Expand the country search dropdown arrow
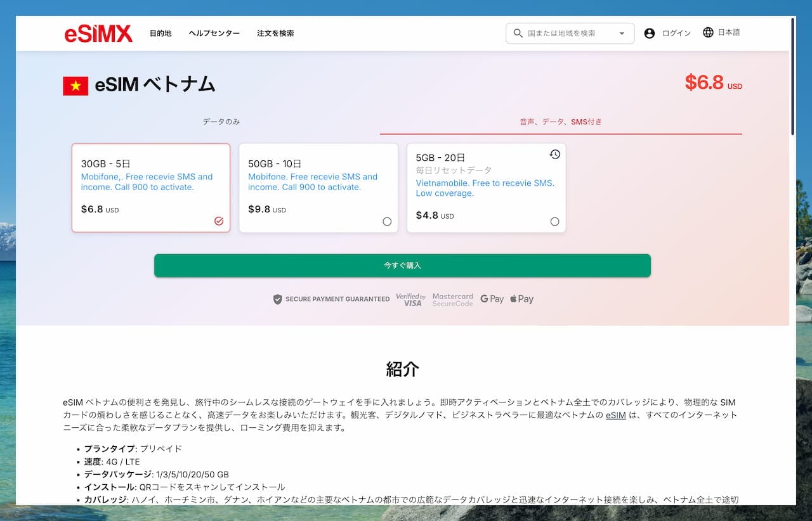This screenshot has width=812, height=521. [x=622, y=34]
